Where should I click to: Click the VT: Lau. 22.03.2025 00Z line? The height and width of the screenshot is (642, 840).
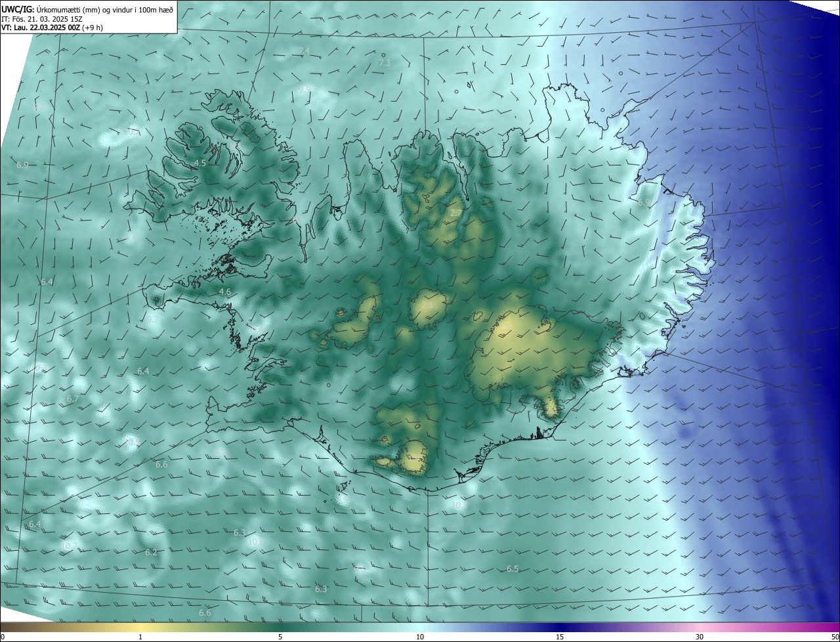tap(52, 27)
